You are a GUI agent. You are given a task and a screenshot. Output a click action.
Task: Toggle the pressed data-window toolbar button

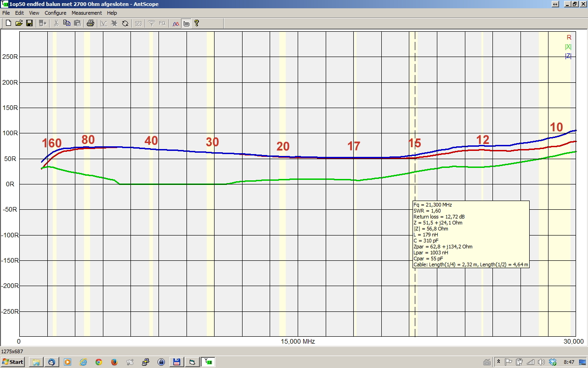(x=186, y=23)
